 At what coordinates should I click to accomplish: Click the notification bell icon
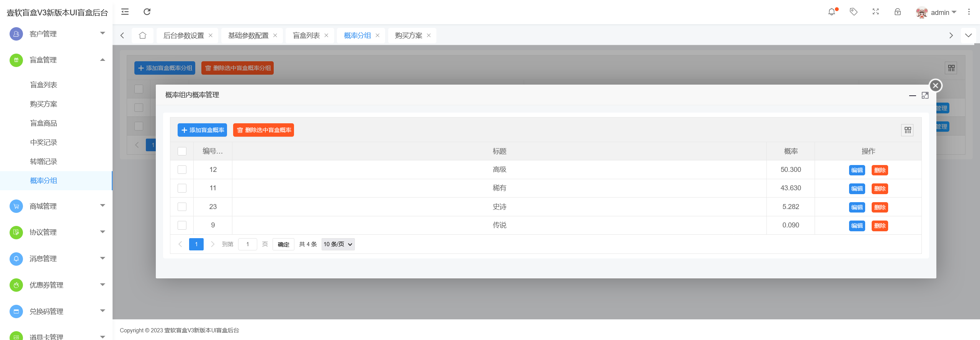tap(831, 12)
